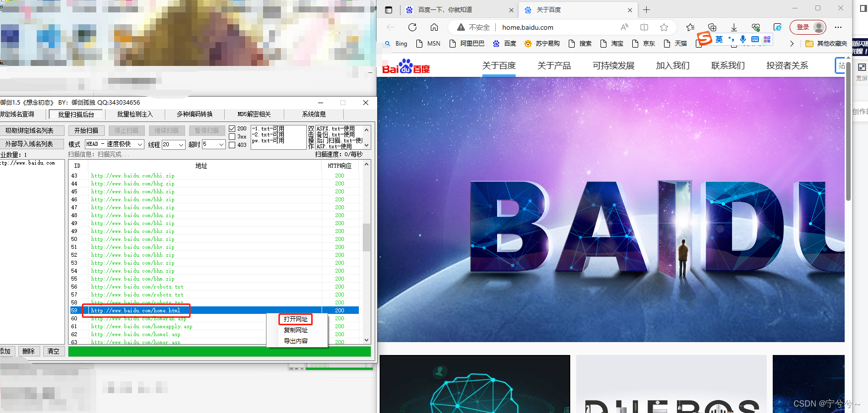Enable the 3xx response checkbox

coord(232,136)
